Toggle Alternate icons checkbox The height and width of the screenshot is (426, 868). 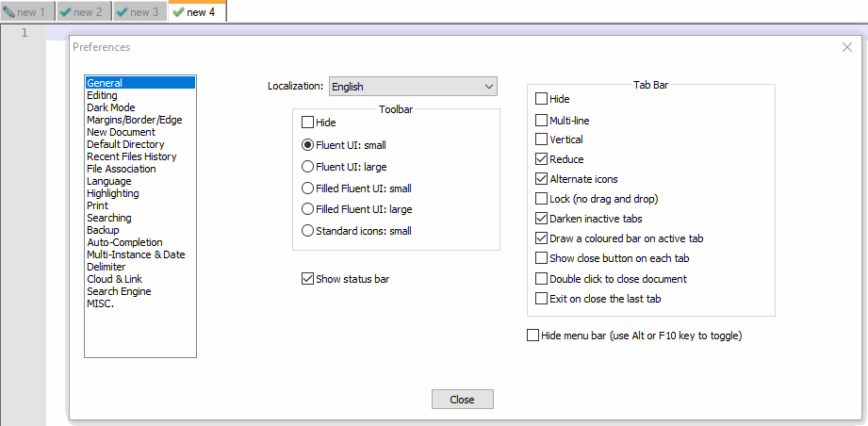tap(541, 179)
